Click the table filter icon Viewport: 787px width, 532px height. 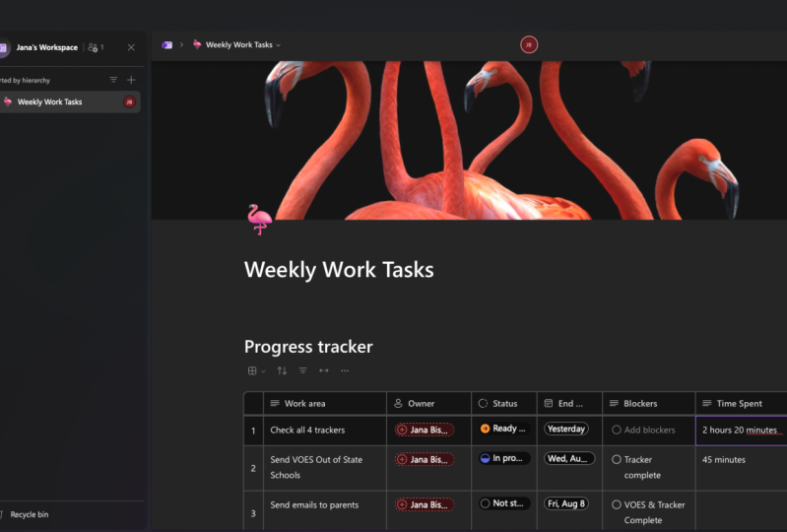(302, 370)
